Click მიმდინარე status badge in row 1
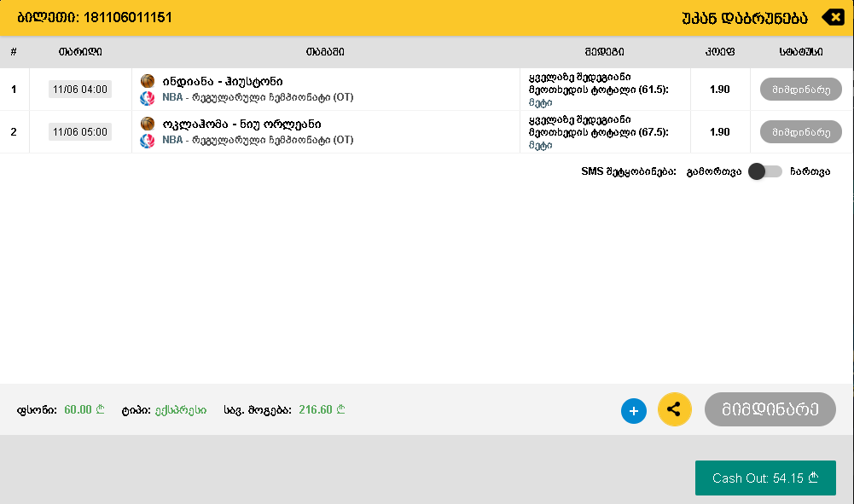Image resolution: width=854 pixels, height=504 pixels. pos(800,90)
